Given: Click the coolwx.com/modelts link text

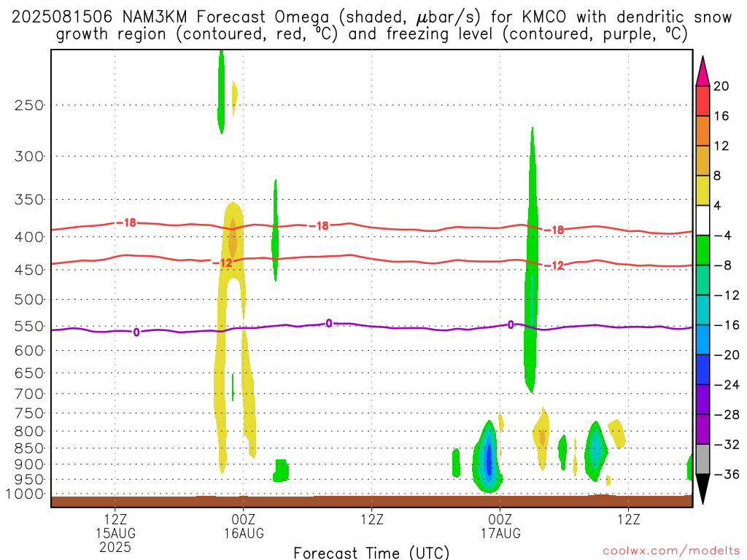Looking at the screenshot, I should pyautogui.click(x=671, y=551).
